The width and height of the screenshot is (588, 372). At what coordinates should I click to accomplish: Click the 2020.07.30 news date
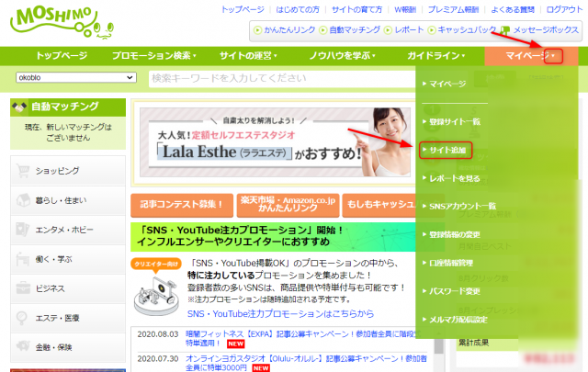point(157,359)
